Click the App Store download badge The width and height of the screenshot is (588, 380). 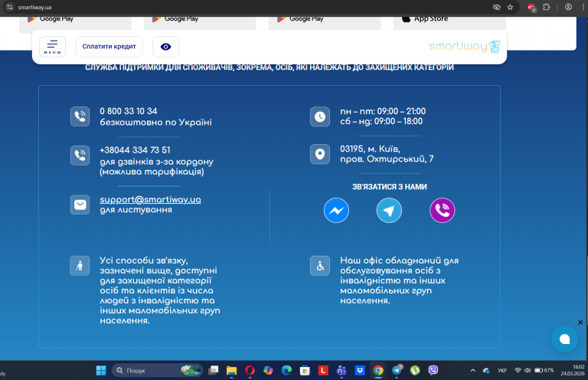[449, 21]
